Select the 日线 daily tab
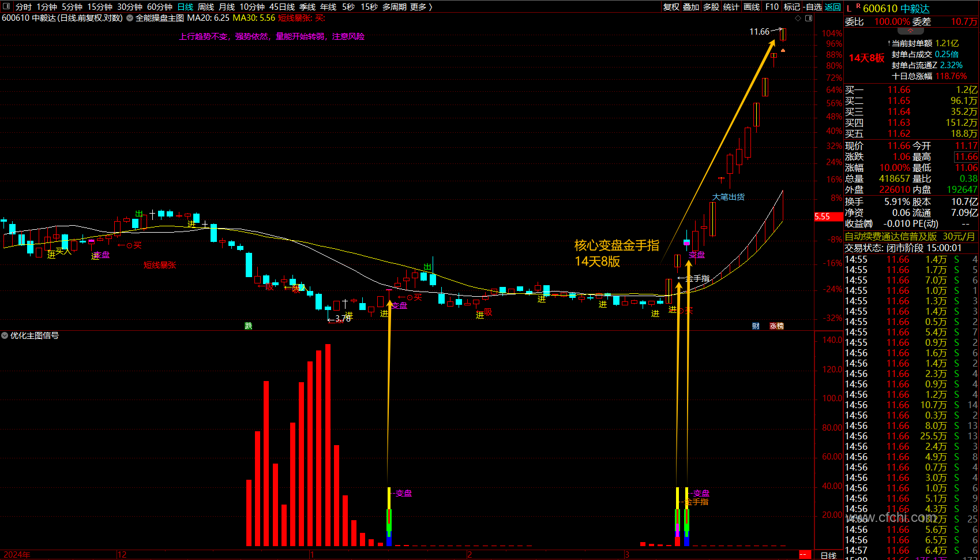980x560 pixels. pyautogui.click(x=185, y=7)
